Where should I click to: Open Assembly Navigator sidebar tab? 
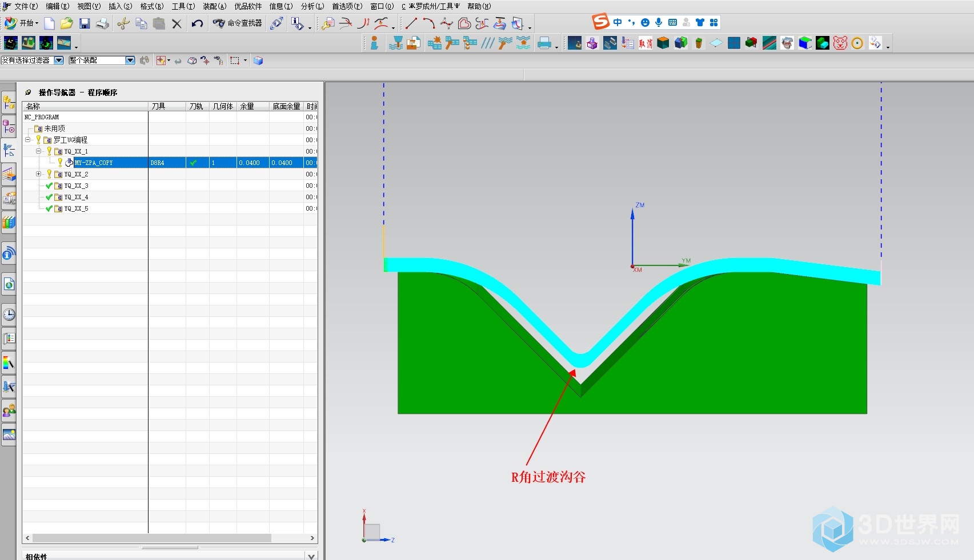pyautogui.click(x=9, y=103)
